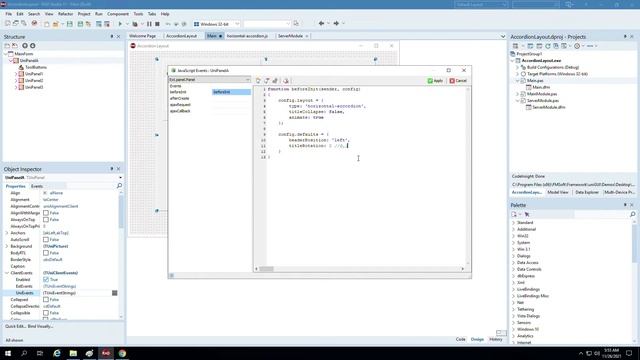The image size is (640, 360).
Task: Click the third icon in JavaScript Events editor toolbar
Action: point(275,81)
